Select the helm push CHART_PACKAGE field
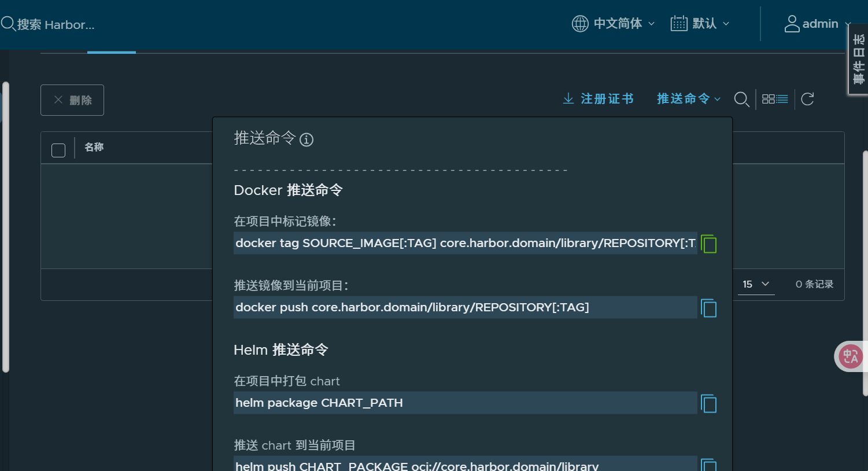 (x=465, y=463)
